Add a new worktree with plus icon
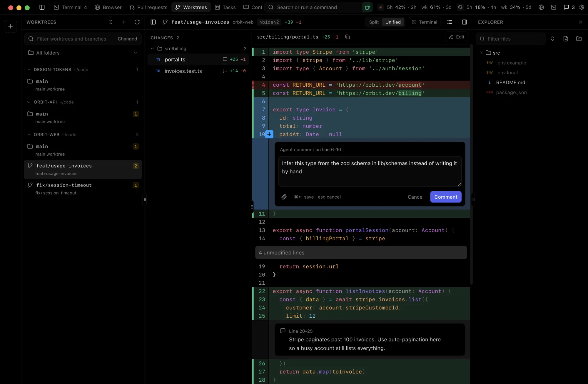 tap(124, 22)
